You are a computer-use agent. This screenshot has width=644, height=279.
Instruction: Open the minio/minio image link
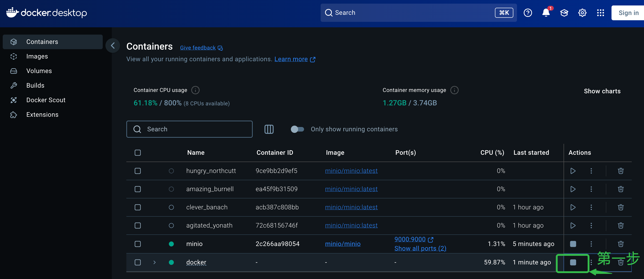pos(342,244)
